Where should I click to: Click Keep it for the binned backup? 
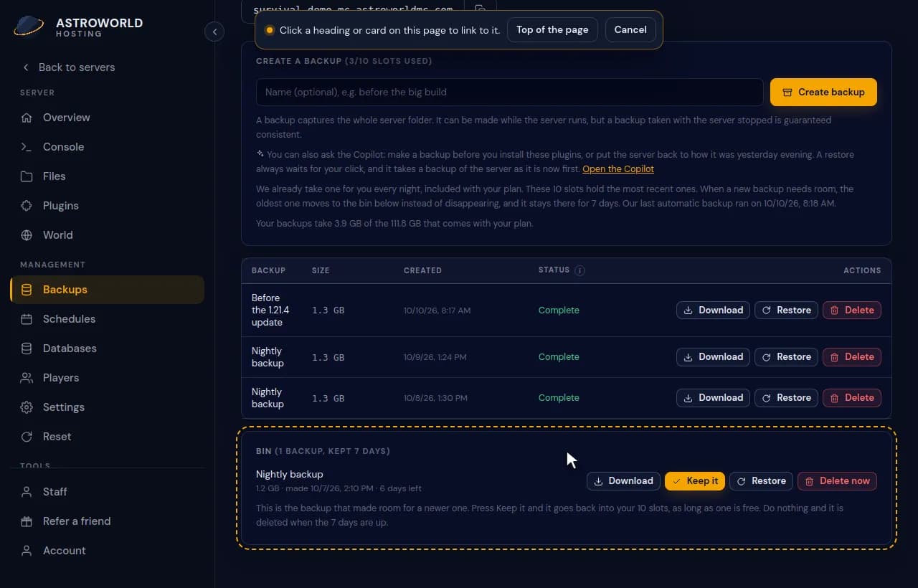(x=695, y=480)
